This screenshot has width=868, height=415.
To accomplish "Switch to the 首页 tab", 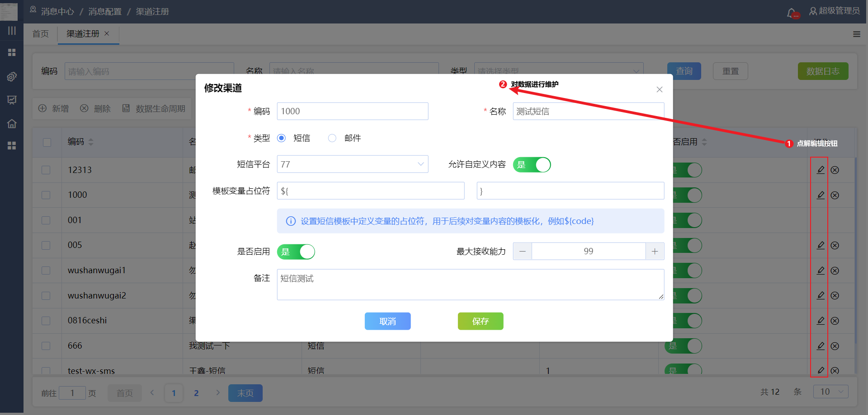I will pyautogui.click(x=41, y=34).
